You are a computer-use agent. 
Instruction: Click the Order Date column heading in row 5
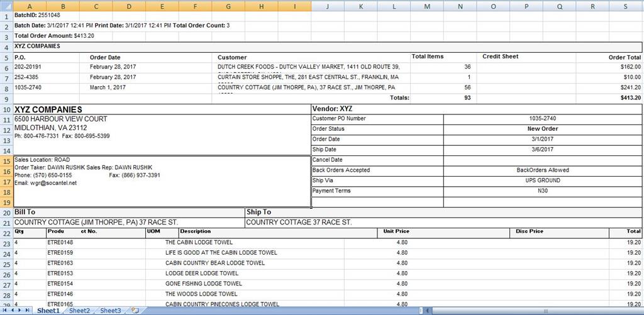point(105,57)
